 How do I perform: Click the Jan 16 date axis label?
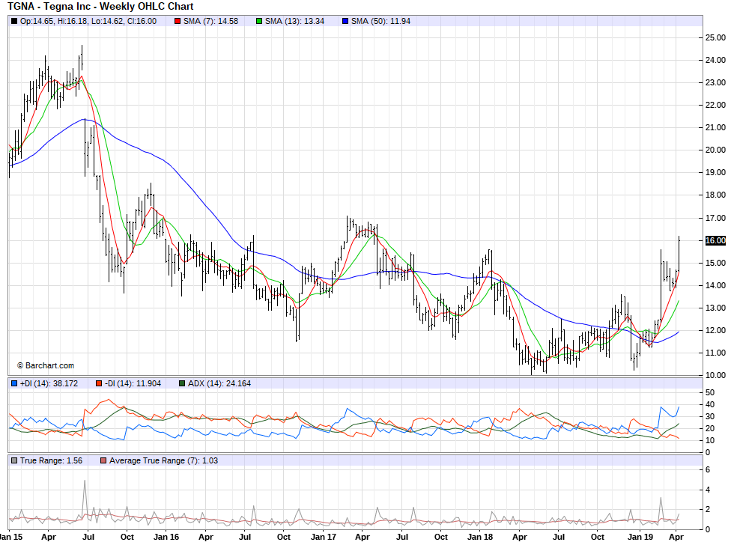[x=166, y=537]
